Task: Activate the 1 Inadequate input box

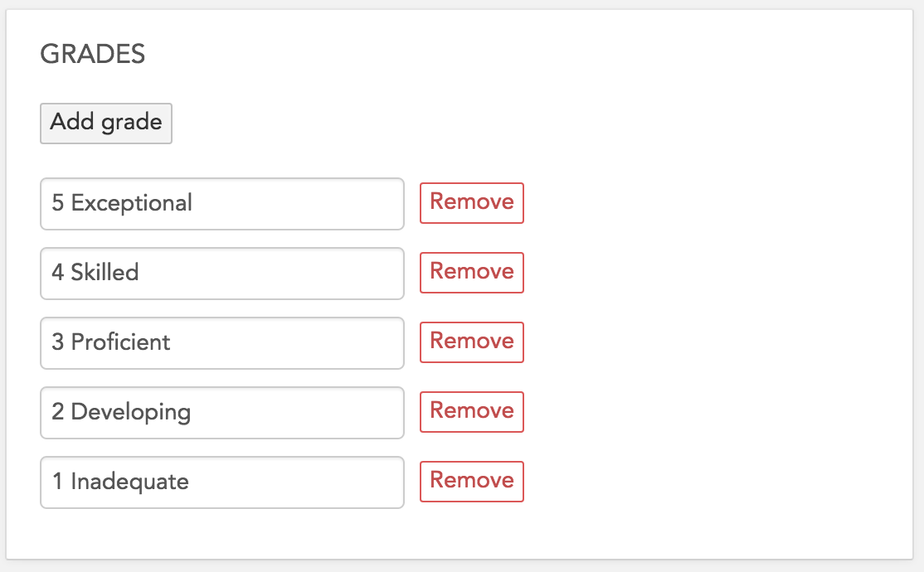Action: [x=222, y=482]
